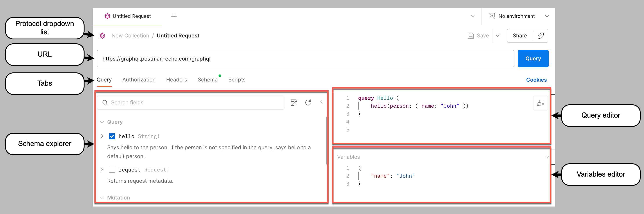Collapse the Mutation section
Viewport: 644px width, 214px height.
coord(102,198)
